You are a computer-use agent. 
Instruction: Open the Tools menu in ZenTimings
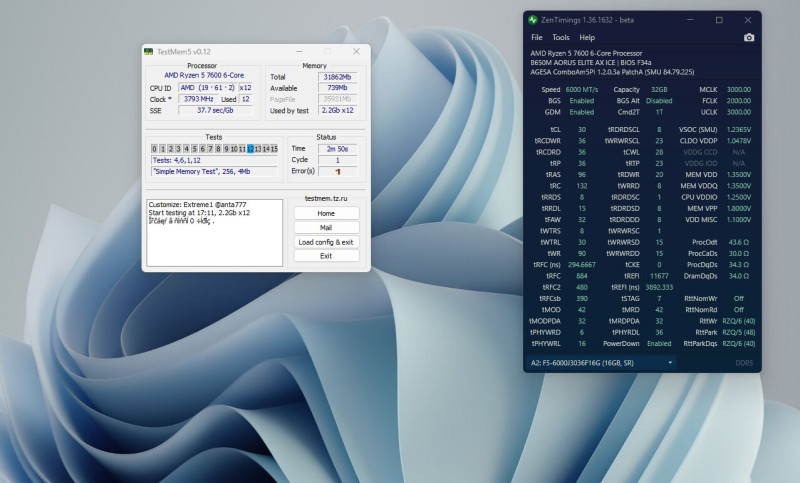(560, 37)
